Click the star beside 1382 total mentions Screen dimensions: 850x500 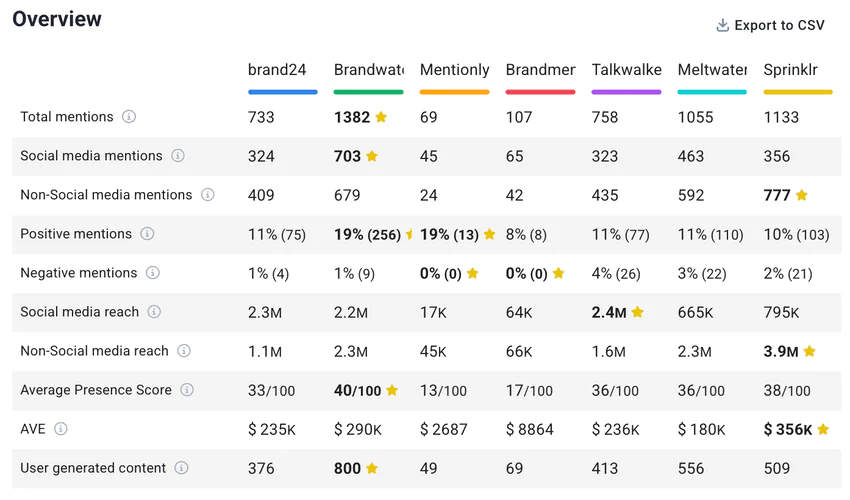click(381, 117)
